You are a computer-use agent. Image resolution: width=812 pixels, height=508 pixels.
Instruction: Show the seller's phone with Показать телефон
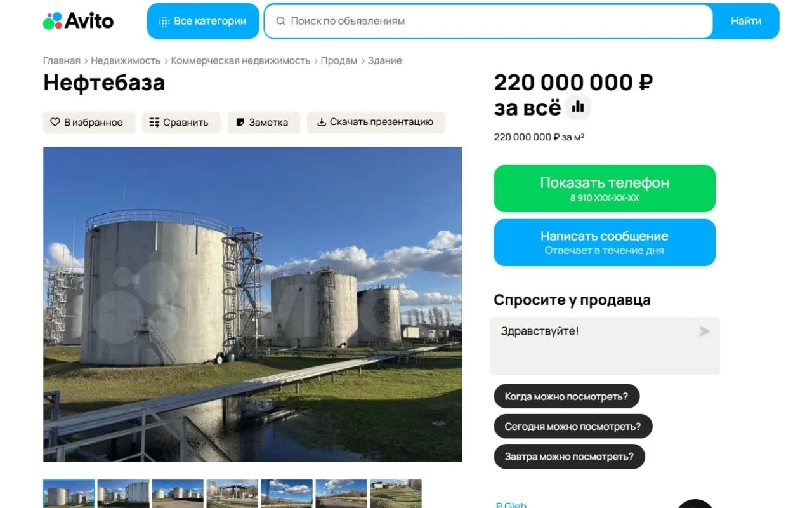605,189
